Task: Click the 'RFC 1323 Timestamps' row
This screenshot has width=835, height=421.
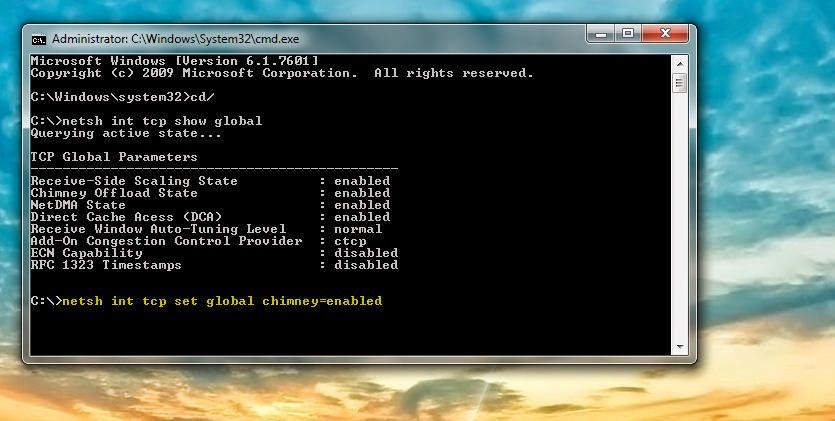Action: click(x=214, y=265)
